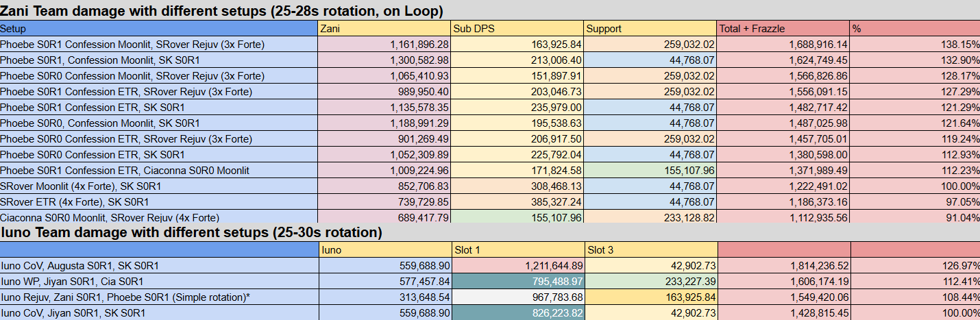Select setup 'Iuno CoV, Augusta S0R1, SK S0R1'
The width and height of the screenshot is (980, 320).
[159, 265]
